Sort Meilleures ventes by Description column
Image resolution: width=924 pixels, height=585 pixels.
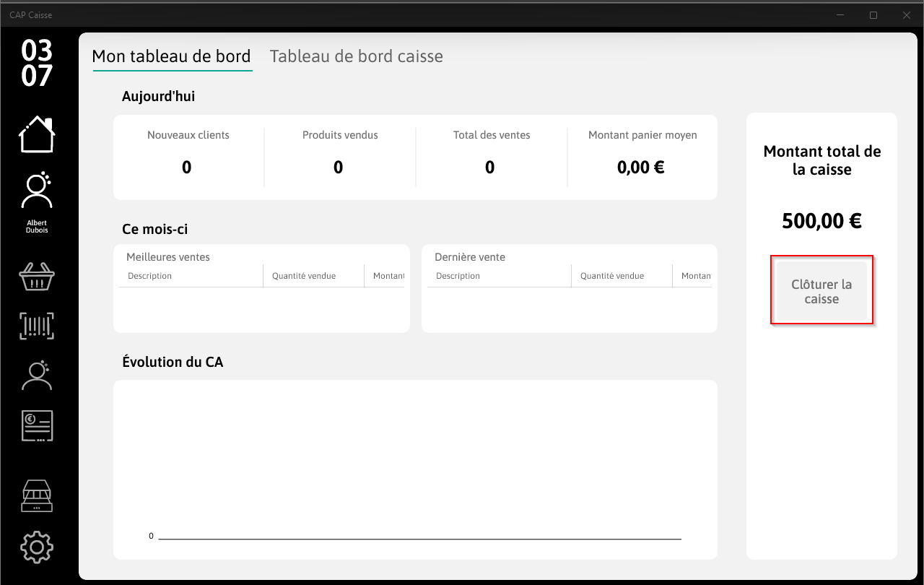pyautogui.click(x=191, y=276)
